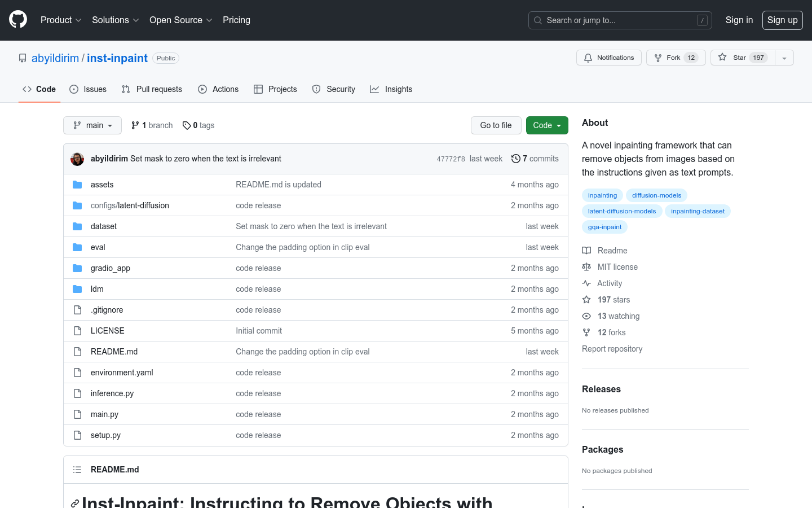Open the Security tab
The width and height of the screenshot is (812, 508).
click(334, 89)
